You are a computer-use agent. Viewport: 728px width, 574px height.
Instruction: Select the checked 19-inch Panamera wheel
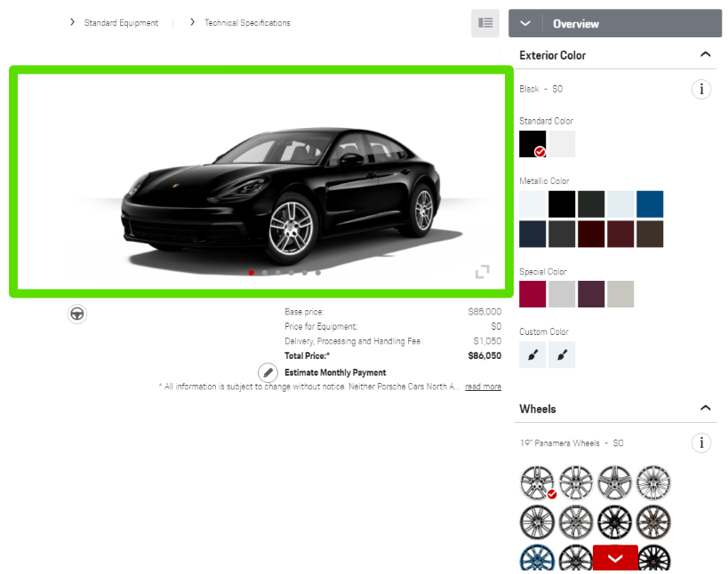click(x=537, y=482)
